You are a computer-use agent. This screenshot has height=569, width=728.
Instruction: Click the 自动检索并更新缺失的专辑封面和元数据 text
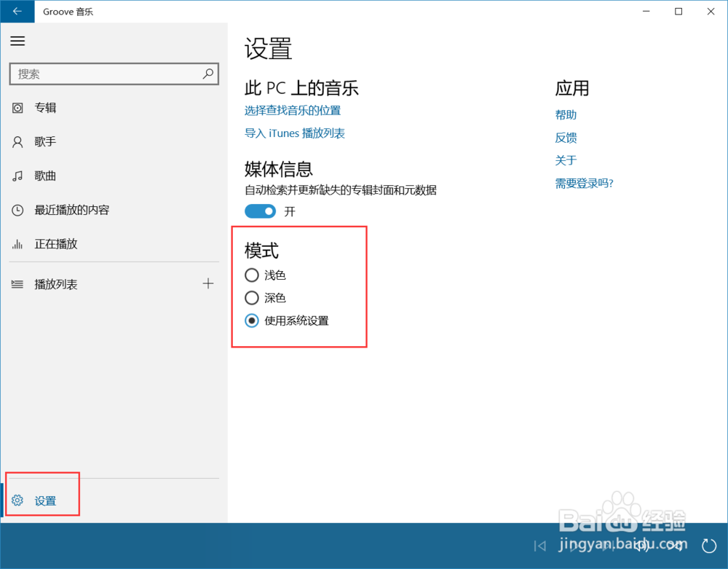tap(340, 190)
